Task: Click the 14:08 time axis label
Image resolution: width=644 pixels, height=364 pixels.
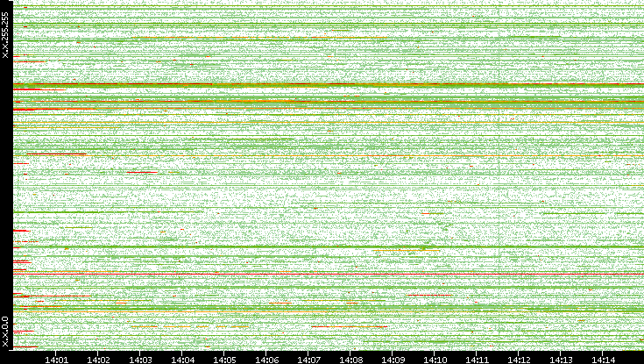Action: click(x=350, y=360)
